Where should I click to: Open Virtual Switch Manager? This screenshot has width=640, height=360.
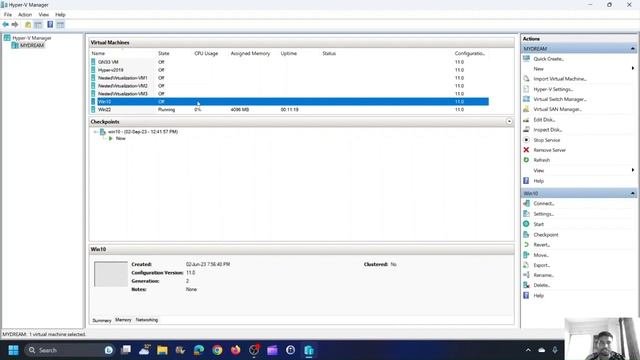point(560,99)
